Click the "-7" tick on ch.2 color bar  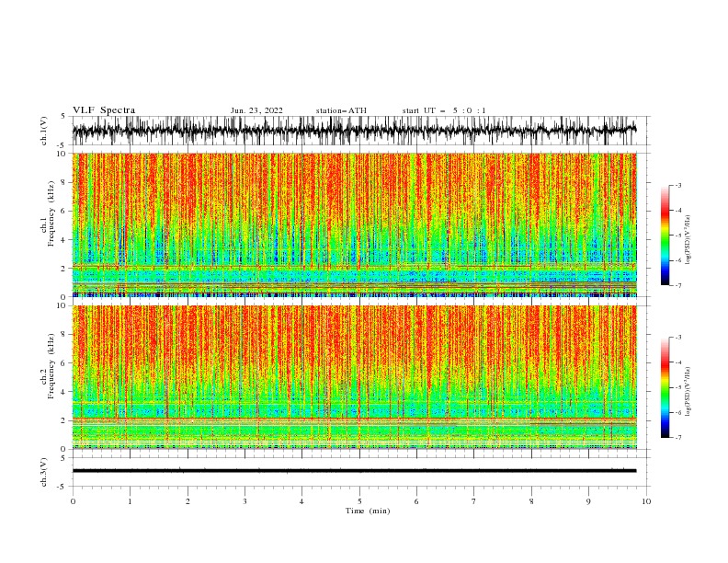(678, 437)
